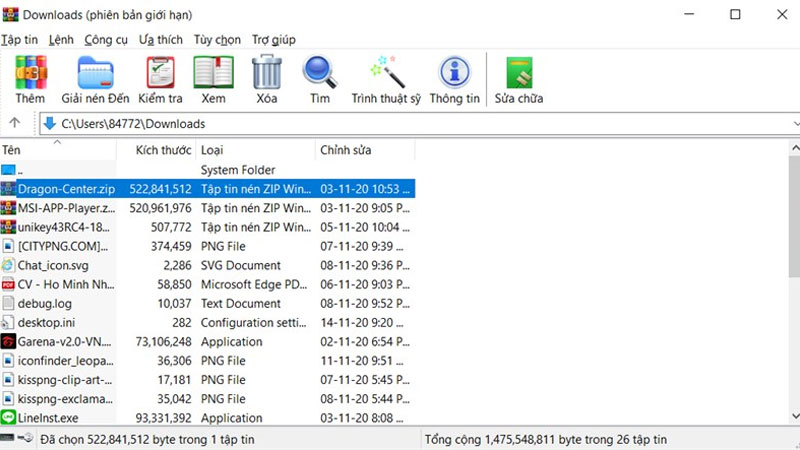Sort by the Tên column header
Image resolution: width=800 pixels, height=450 pixels.
point(58,149)
